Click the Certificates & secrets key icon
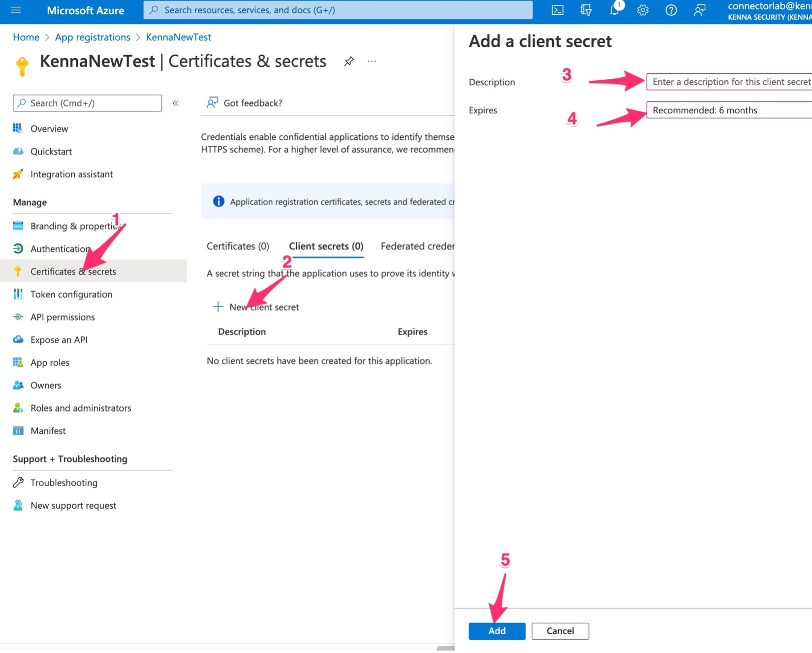 pyautogui.click(x=18, y=271)
